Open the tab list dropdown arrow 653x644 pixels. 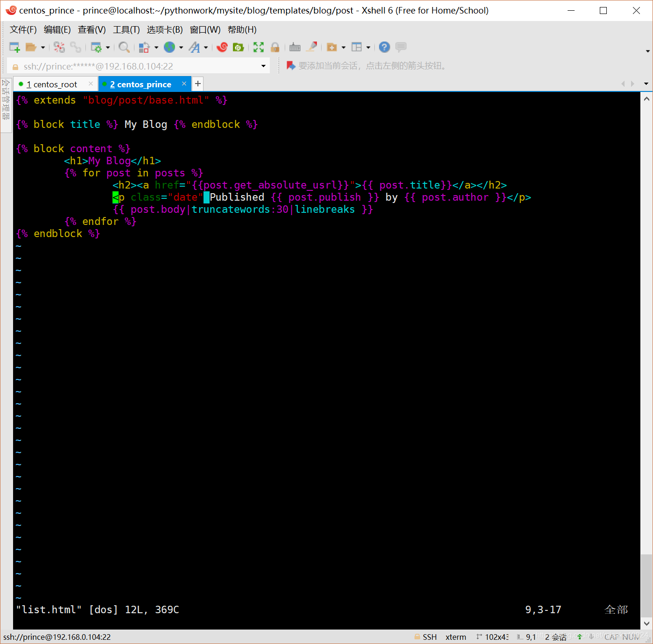[x=646, y=84]
